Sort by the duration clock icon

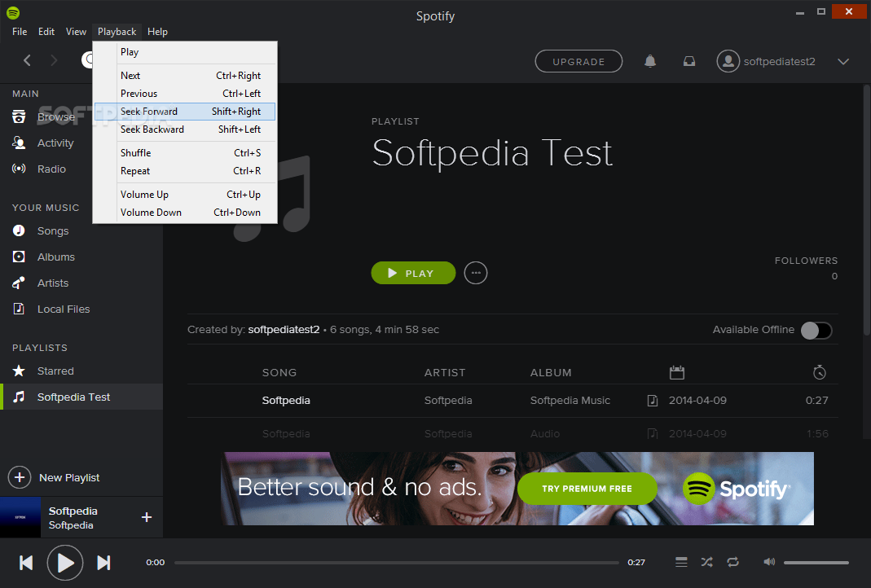[820, 372]
